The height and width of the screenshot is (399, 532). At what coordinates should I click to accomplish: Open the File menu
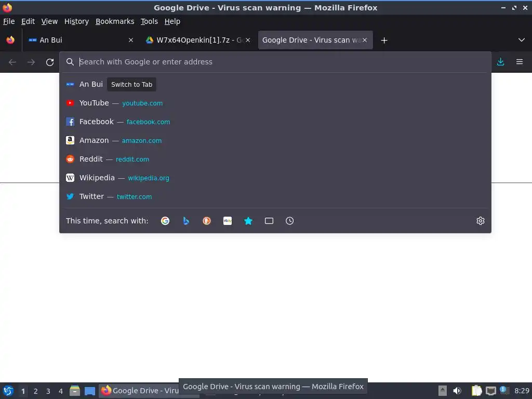tap(9, 21)
